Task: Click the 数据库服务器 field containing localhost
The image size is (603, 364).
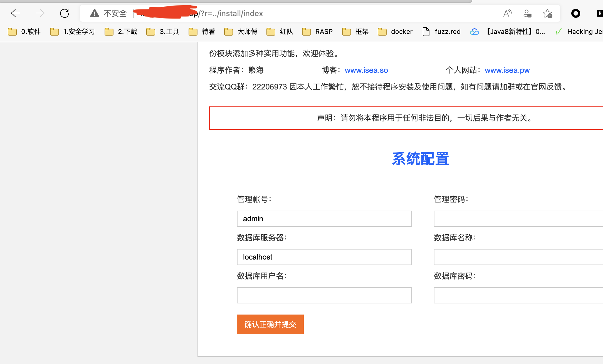Action: [x=324, y=257]
